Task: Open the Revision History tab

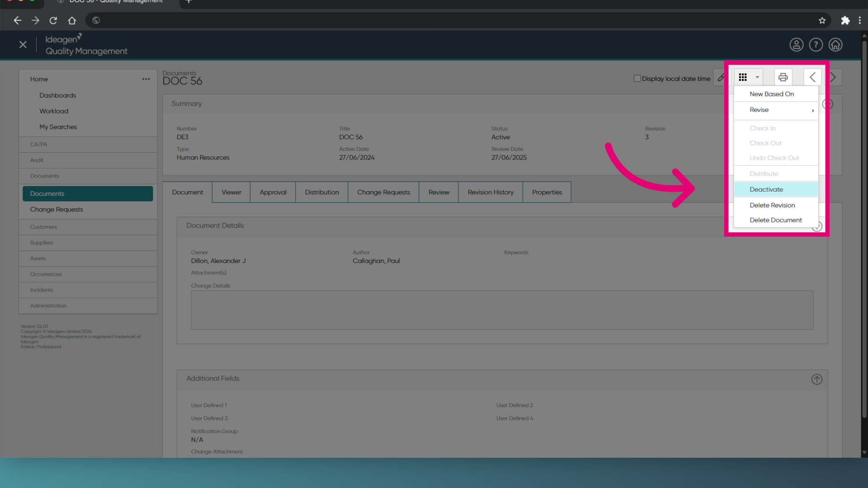Action: [x=491, y=192]
